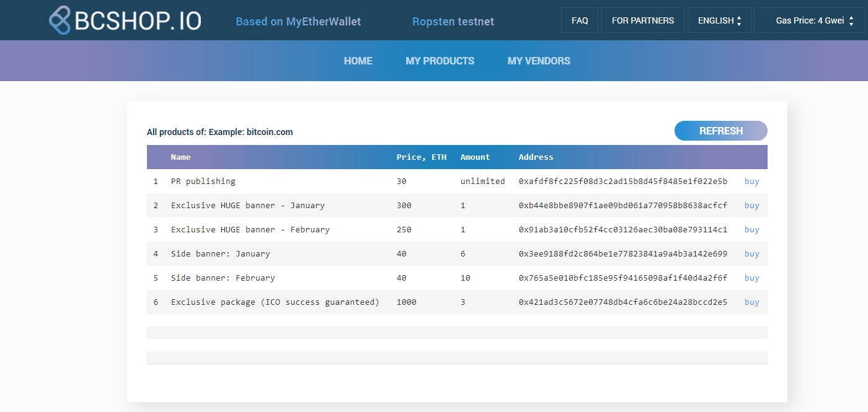Select the PR publishing address text
Image resolution: width=868 pixels, height=412 pixels.
(x=623, y=182)
